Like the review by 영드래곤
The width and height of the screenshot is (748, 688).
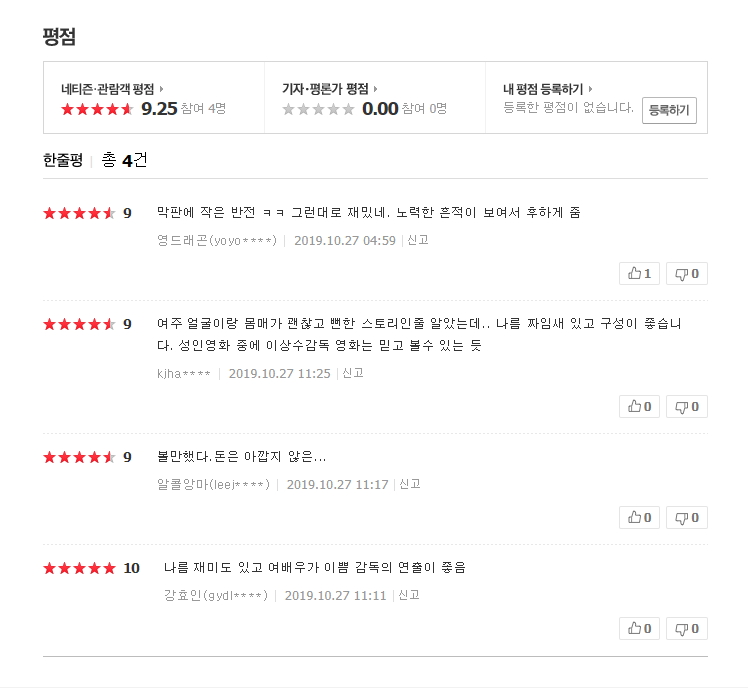(x=639, y=273)
